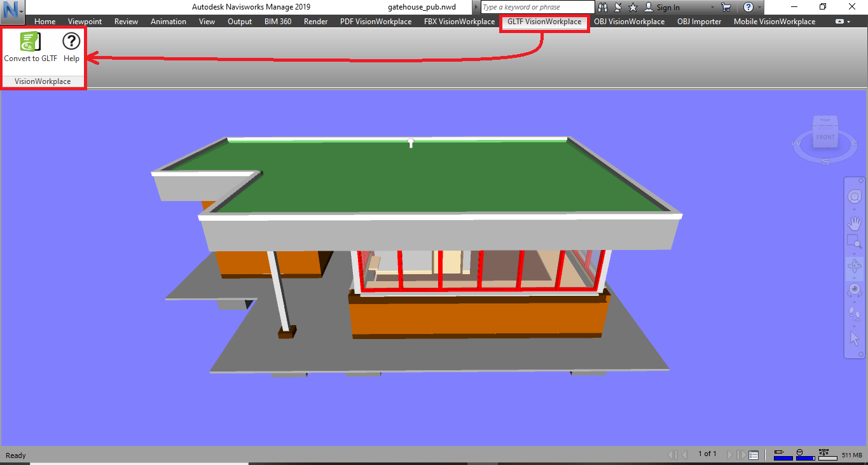
Task: Click the 511 MB memory readout
Action: coord(852,455)
